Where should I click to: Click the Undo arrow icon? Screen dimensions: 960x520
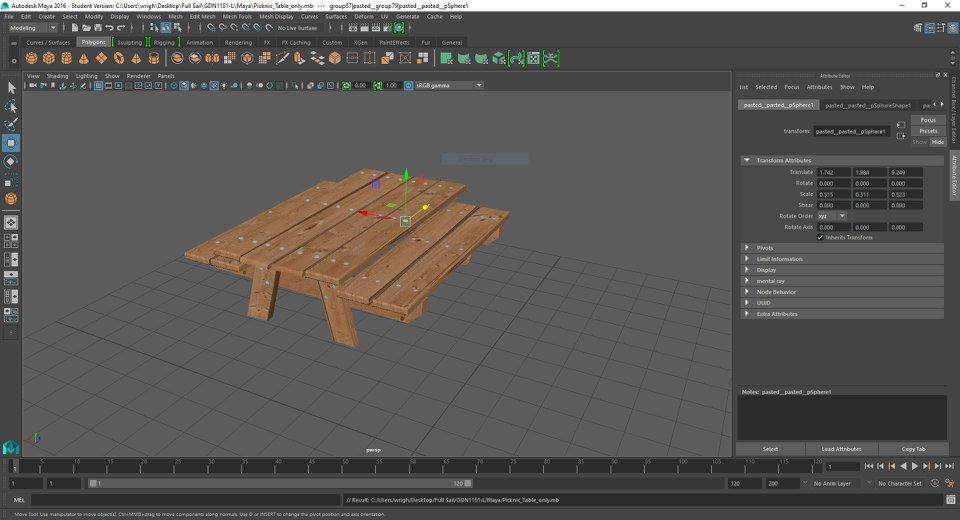click(x=109, y=28)
